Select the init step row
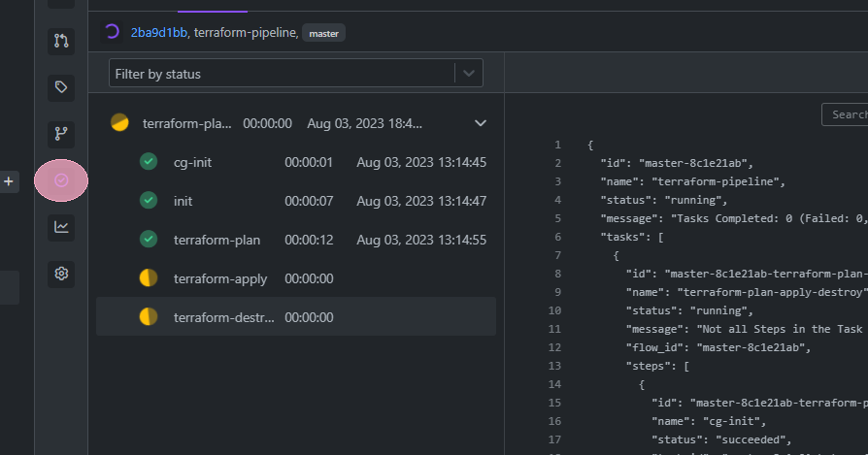Image resolution: width=868 pixels, height=455 pixels. (x=296, y=201)
